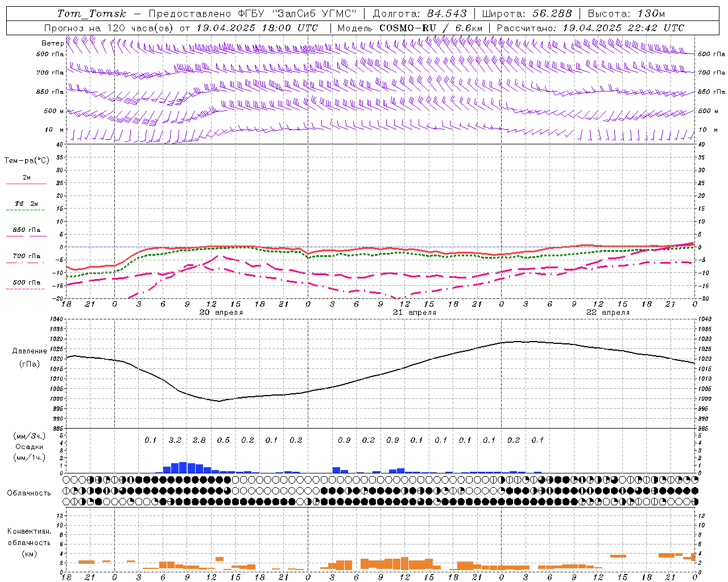The image size is (728, 582).
Task: Click the model name COSMO-RU / 6.6км
Action: coord(431,27)
